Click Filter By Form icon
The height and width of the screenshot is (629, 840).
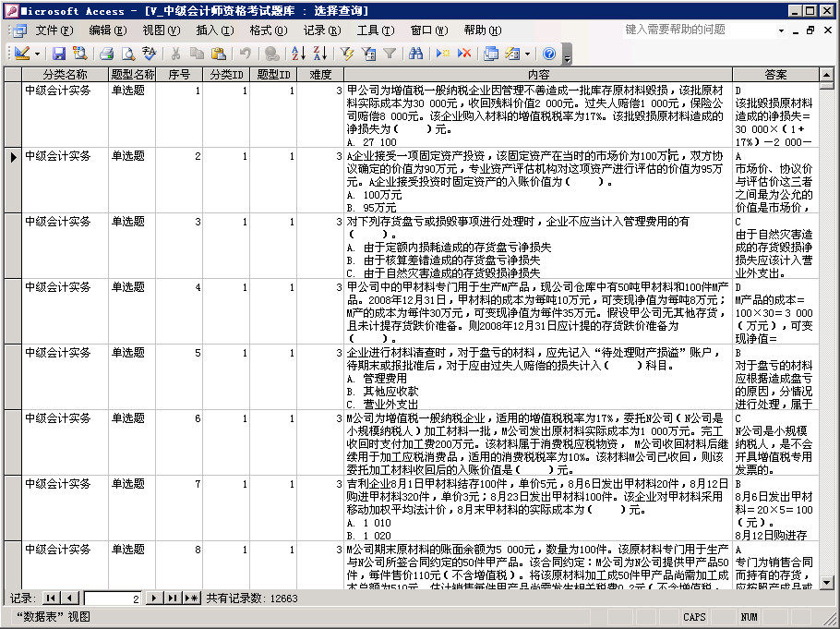[x=368, y=53]
